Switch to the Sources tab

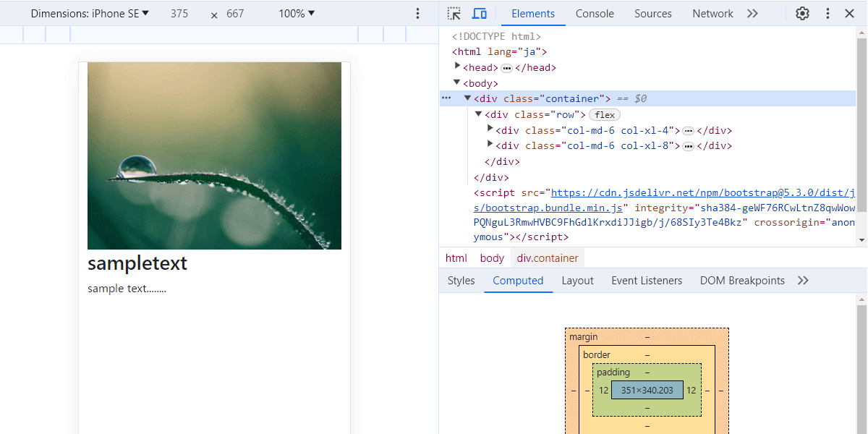(x=653, y=14)
